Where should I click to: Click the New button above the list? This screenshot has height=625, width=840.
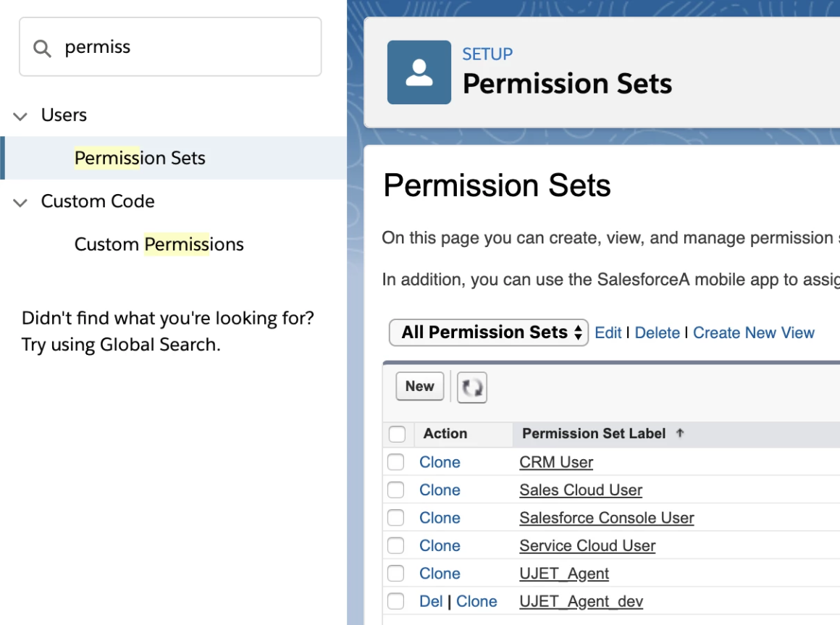point(419,386)
